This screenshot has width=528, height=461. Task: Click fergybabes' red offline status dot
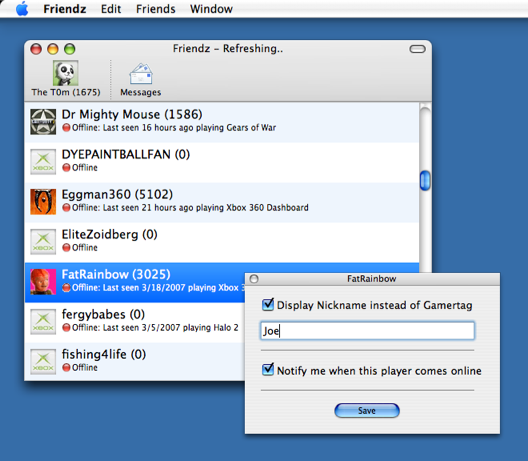click(66, 327)
